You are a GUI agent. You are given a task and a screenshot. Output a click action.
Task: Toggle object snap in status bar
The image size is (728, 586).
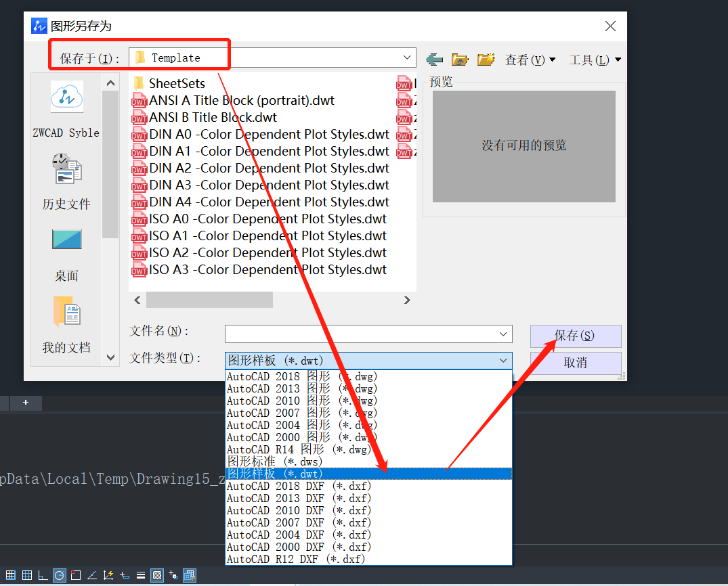coord(76,575)
